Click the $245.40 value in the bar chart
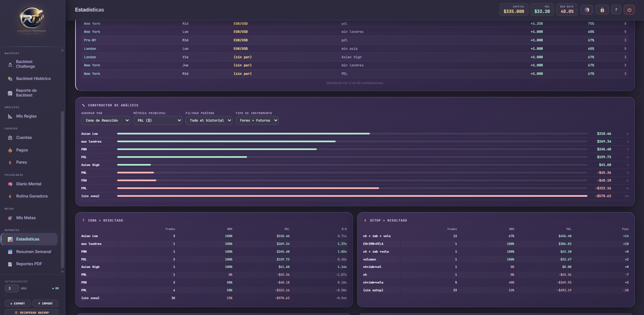The width and height of the screenshot is (644, 315). [604, 149]
